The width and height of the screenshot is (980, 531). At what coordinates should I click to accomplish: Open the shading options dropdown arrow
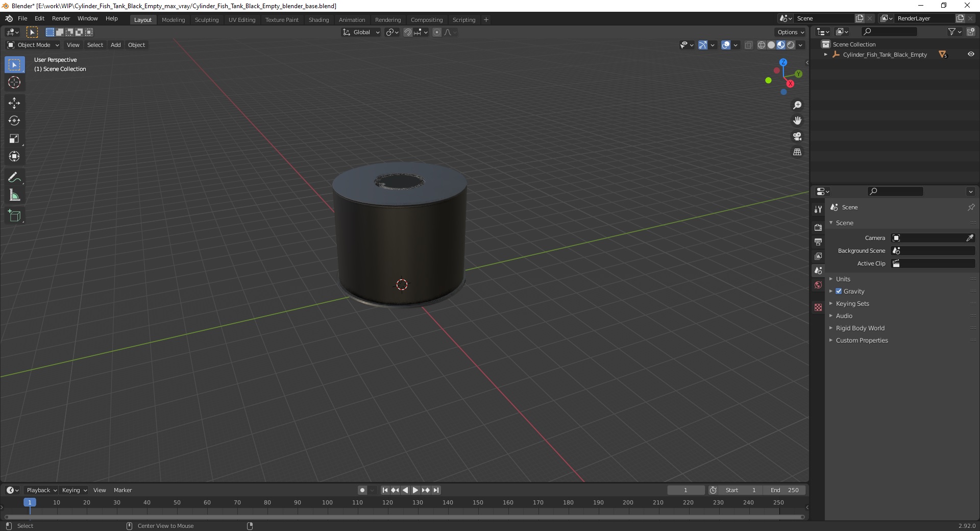(x=800, y=45)
